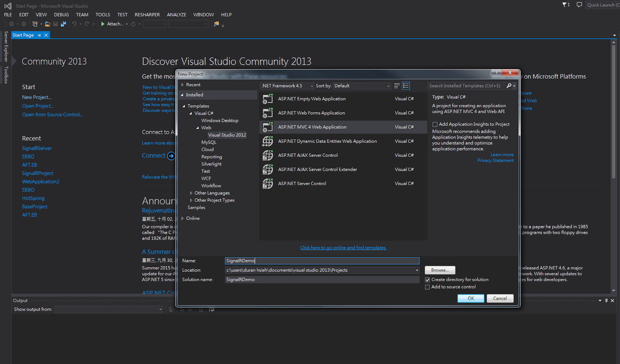This screenshot has width=620, height=364.
Task: Click the online templates link
Action: coord(343,248)
